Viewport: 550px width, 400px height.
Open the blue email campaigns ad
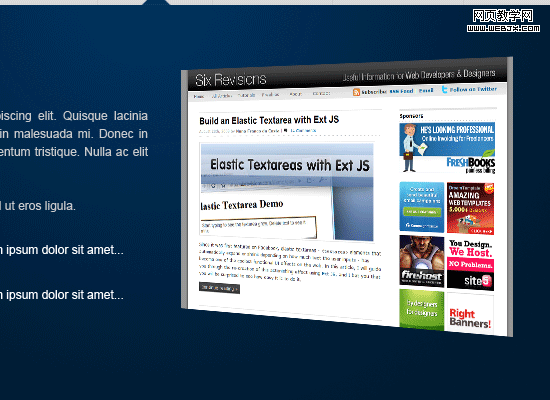point(422,207)
